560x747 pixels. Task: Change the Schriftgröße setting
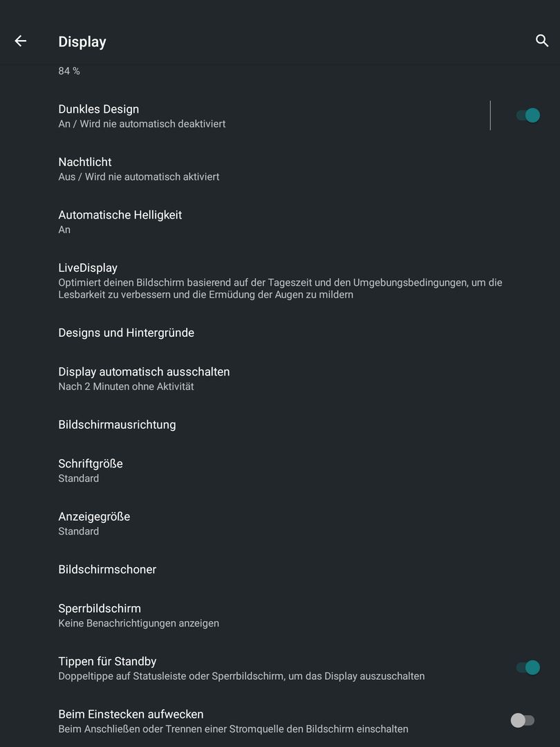pos(280,470)
